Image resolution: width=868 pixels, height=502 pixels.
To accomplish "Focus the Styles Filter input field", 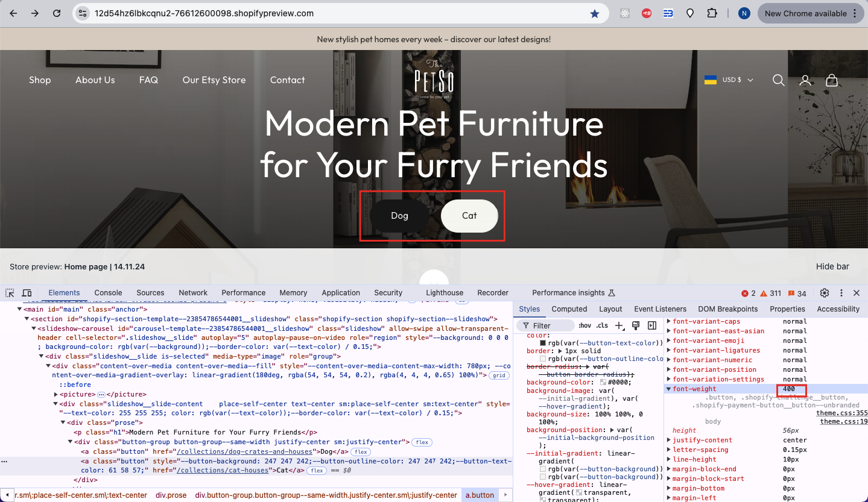I will (x=545, y=325).
